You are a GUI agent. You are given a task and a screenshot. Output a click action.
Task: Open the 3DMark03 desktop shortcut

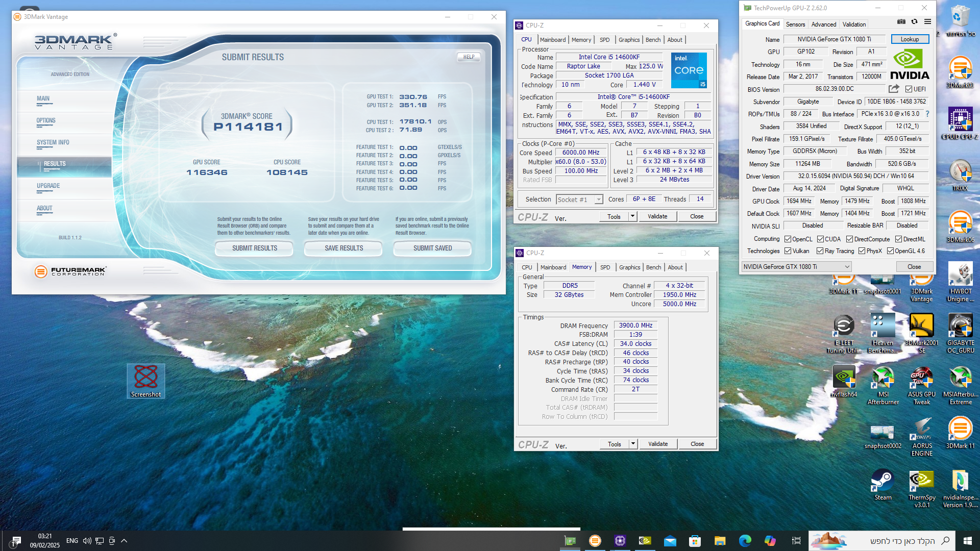click(x=961, y=71)
